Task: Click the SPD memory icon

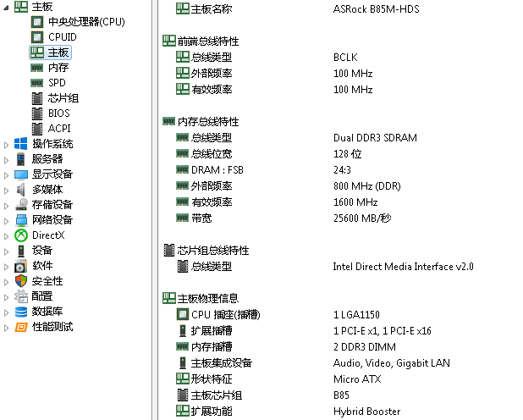Action: pos(36,83)
